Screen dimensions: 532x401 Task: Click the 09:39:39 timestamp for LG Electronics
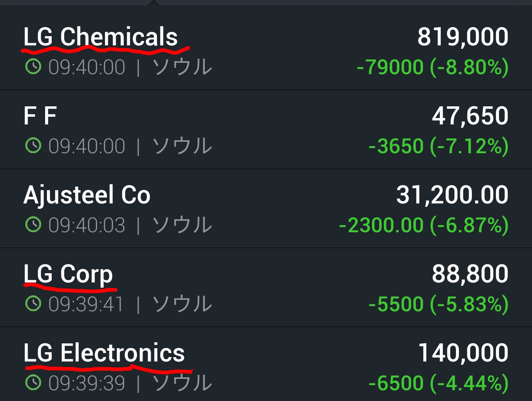87,383
